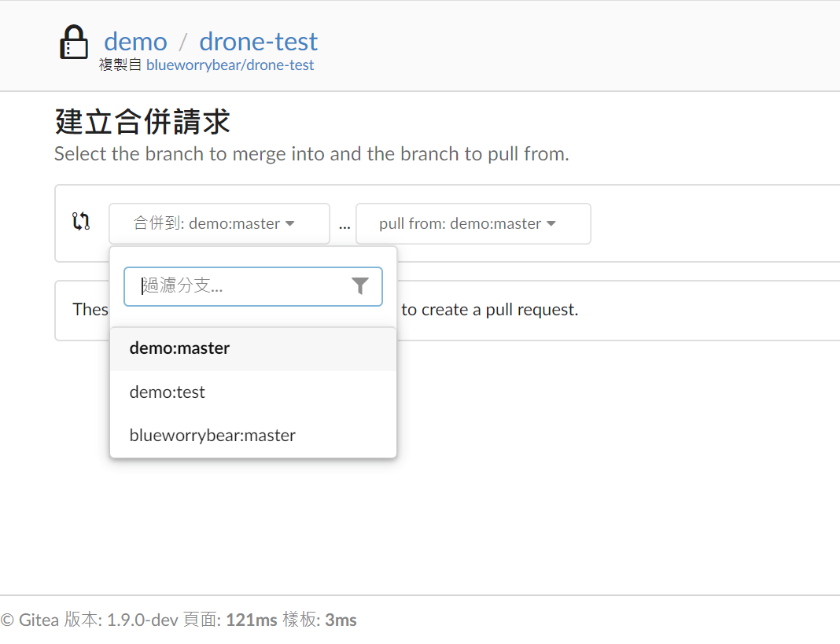This screenshot has width=840, height=644.
Task: Click the 121ms page time value
Action: click(251, 620)
